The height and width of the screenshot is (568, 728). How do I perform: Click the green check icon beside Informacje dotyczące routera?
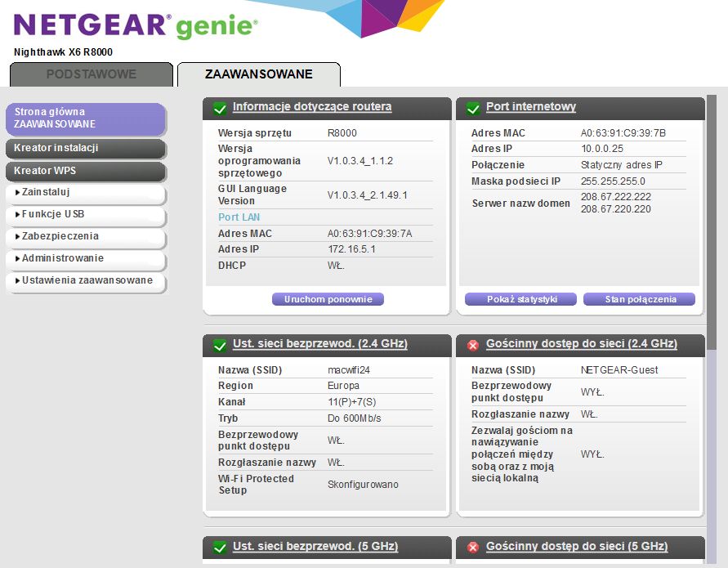coord(220,108)
